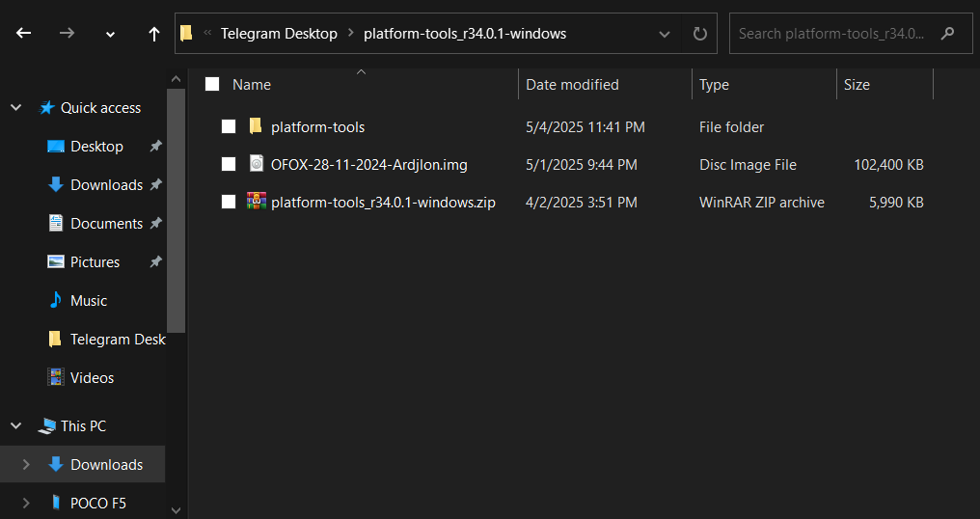Open Music from Quick access
This screenshot has width=980, height=519.
(88, 301)
